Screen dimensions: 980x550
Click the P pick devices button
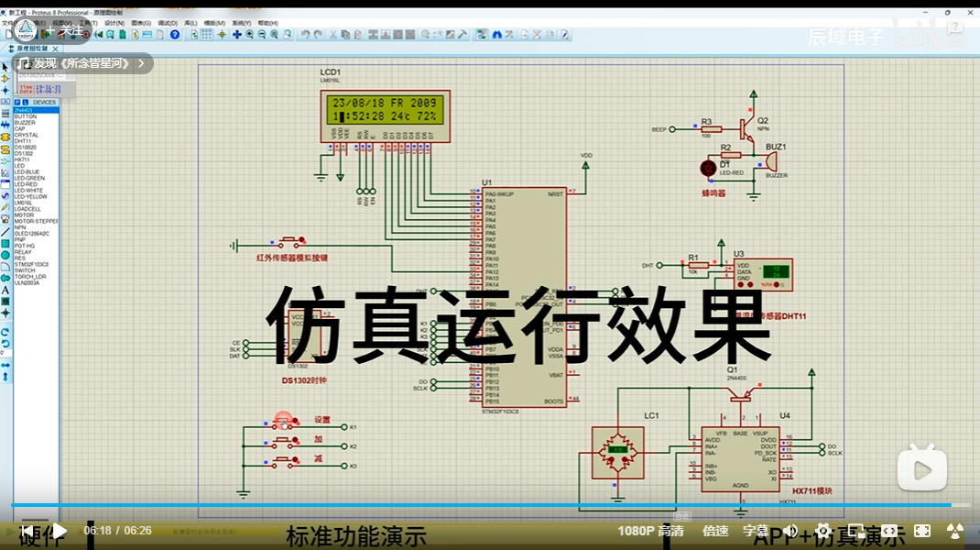17,102
